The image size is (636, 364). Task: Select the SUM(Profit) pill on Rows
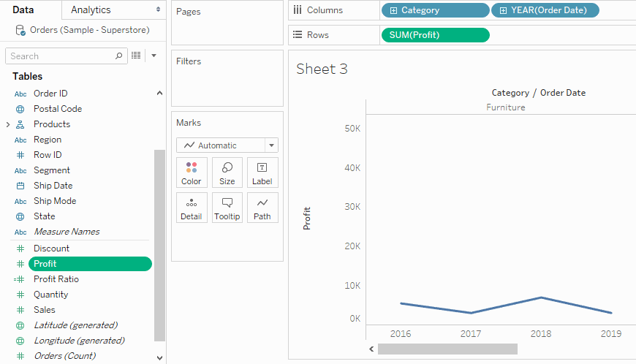pyautogui.click(x=436, y=35)
